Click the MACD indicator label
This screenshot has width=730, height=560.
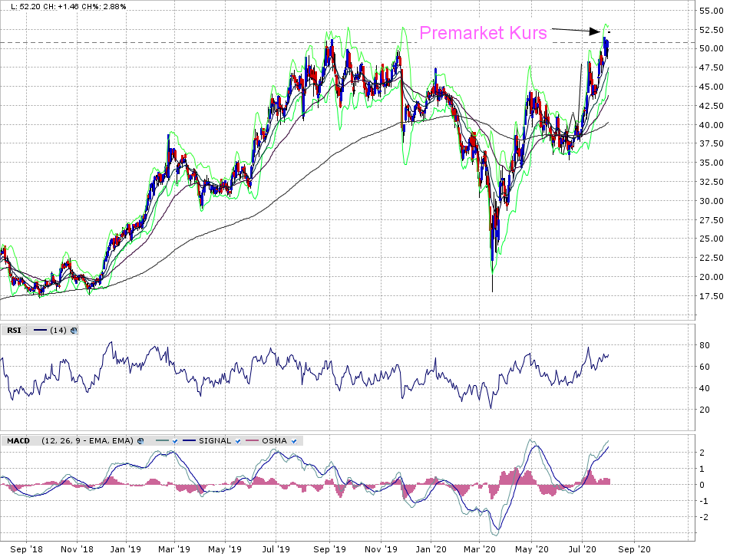[x=18, y=441]
